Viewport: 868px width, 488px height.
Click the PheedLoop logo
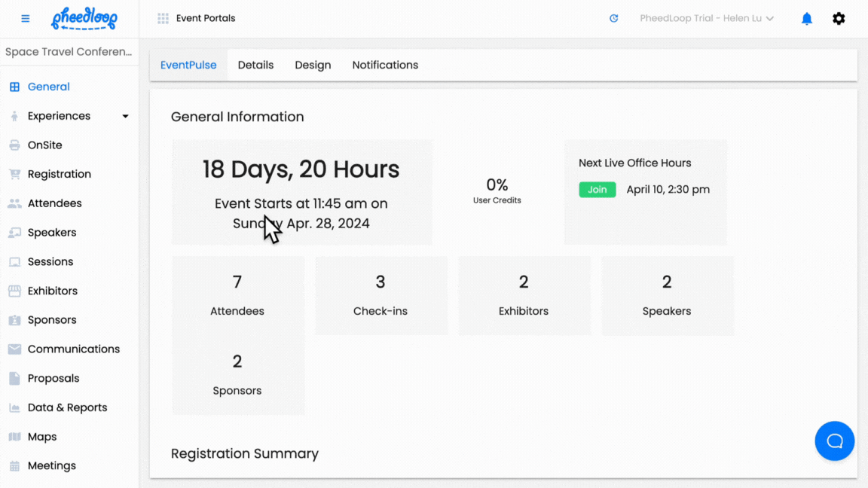click(x=84, y=18)
